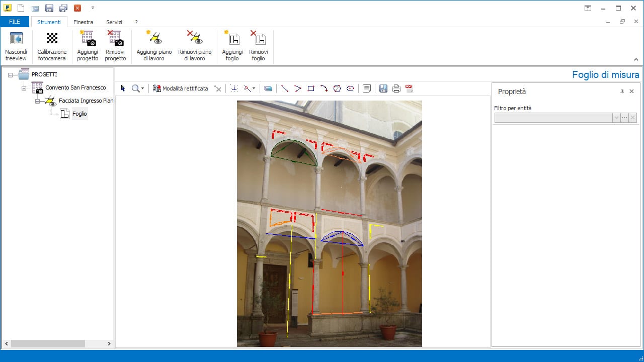Select the line drawing tool

pos(284,88)
